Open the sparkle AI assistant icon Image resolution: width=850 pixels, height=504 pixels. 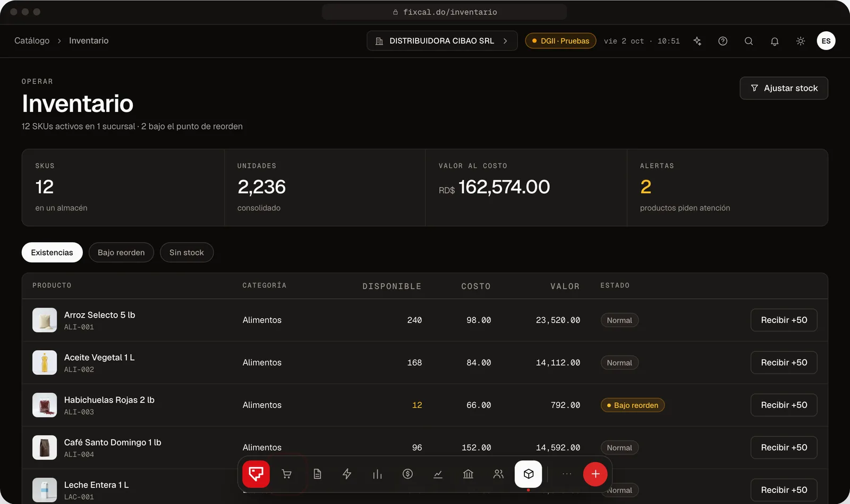coord(698,41)
